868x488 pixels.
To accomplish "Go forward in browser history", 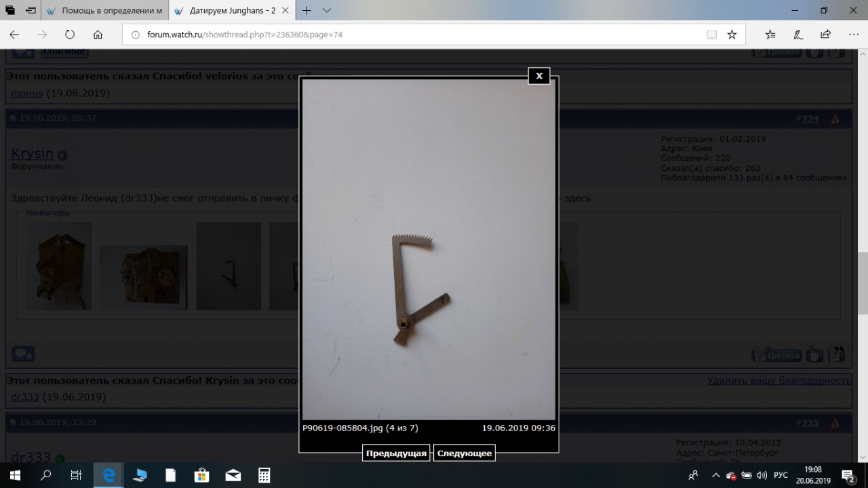I will pos(42,35).
